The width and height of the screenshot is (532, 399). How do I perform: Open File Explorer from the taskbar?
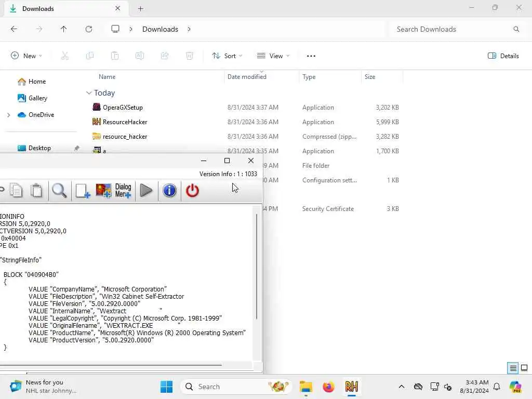[x=305, y=387]
